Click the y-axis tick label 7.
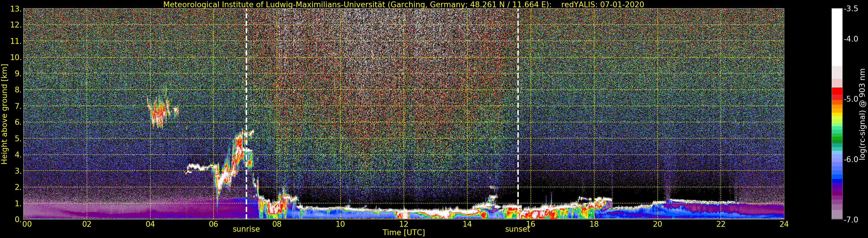Screen dimensions: 868x238 pyautogui.click(x=18, y=106)
